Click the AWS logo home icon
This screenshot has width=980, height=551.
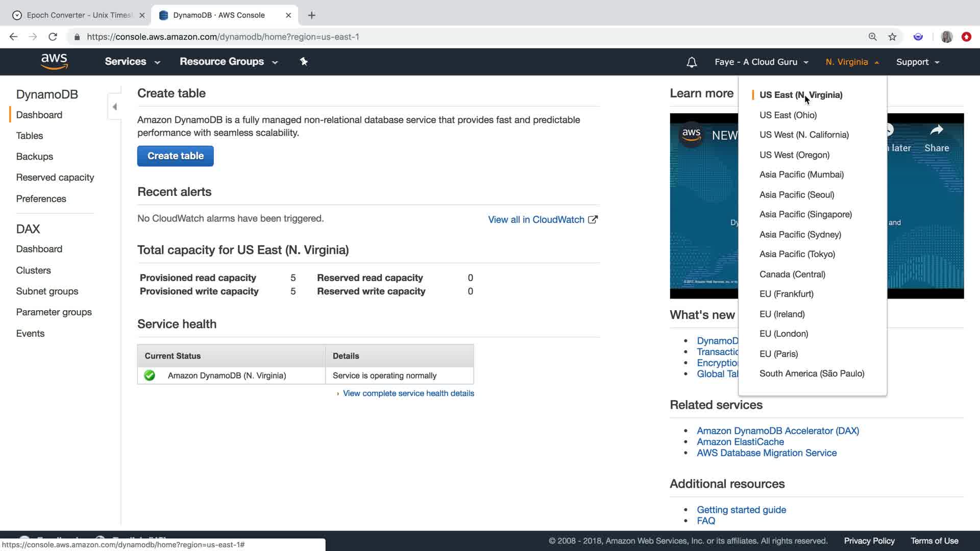tap(54, 61)
